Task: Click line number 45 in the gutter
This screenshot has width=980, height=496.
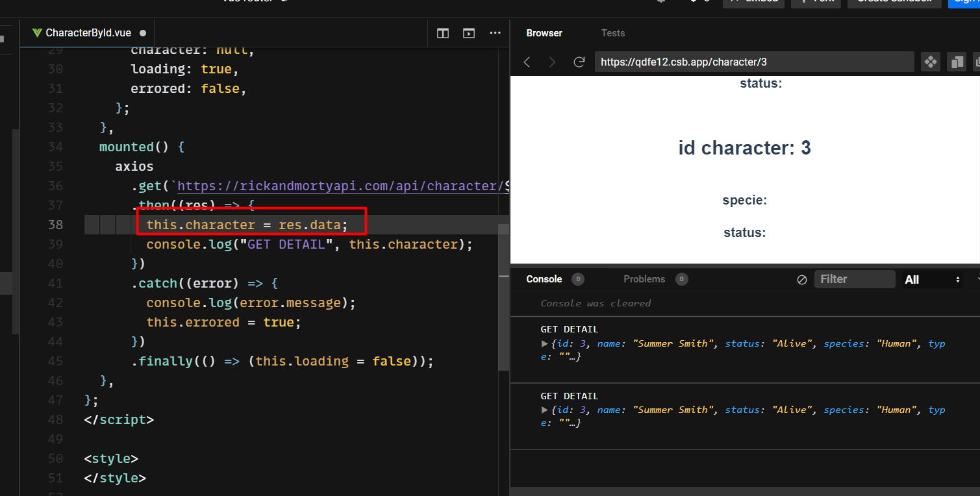Action: coord(56,361)
